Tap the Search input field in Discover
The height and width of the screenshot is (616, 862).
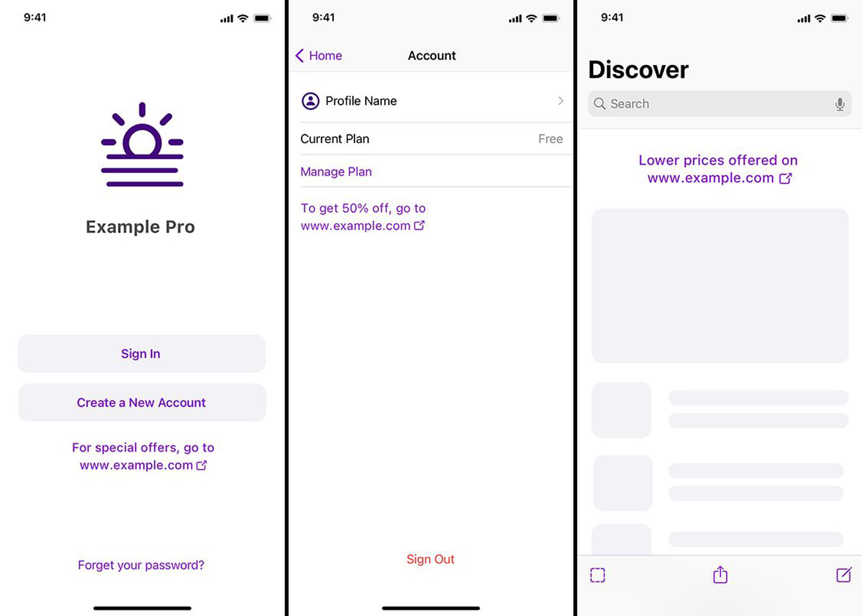(x=719, y=103)
